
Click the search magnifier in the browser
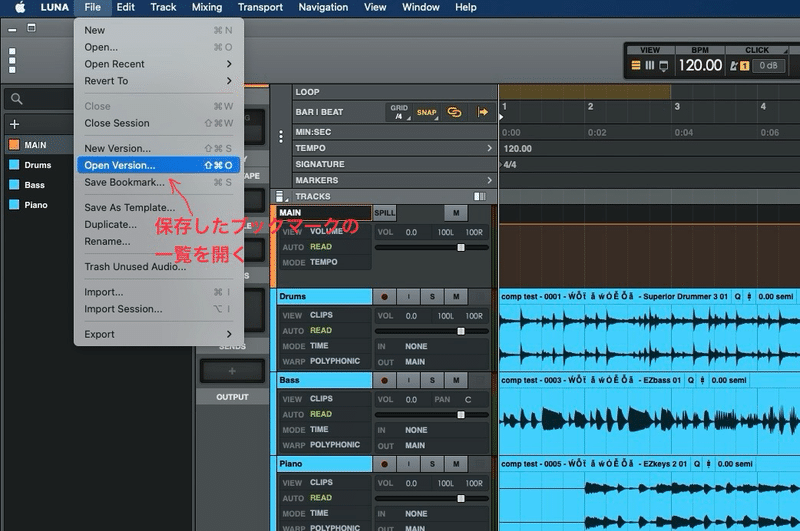point(17,99)
